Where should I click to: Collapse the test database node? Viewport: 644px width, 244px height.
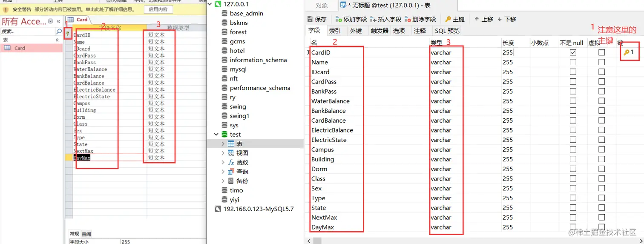pos(217,135)
